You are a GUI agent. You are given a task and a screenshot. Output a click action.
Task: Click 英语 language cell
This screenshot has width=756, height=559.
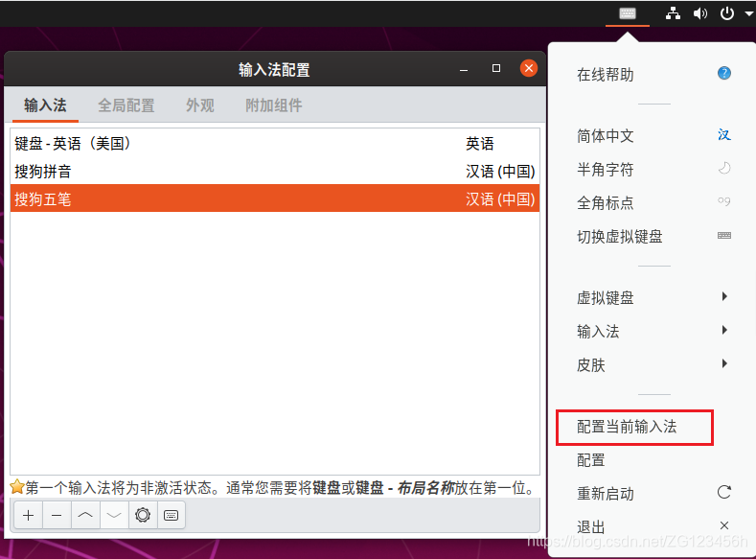(x=480, y=144)
